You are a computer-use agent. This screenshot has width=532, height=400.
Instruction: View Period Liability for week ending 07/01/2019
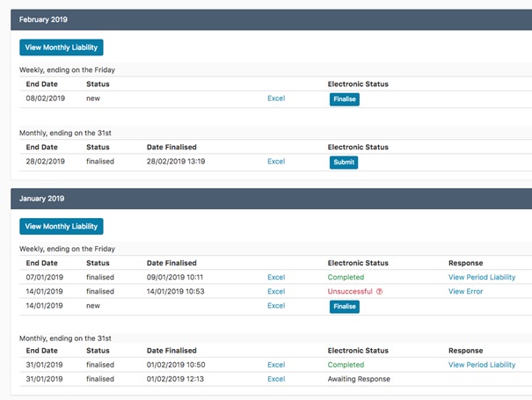pyautogui.click(x=481, y=277)
